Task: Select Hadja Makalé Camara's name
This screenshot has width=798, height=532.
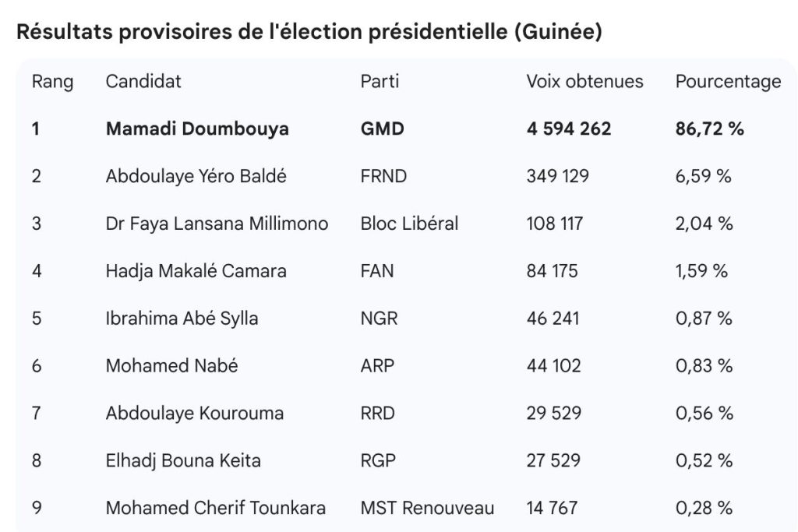Action: tap(196, 271)
